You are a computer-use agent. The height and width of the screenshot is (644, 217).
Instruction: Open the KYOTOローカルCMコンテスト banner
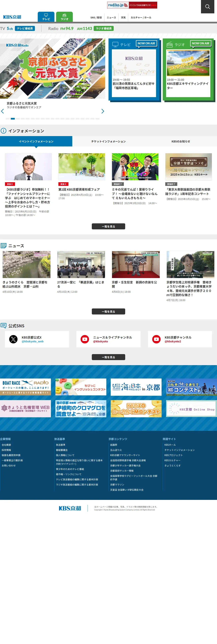coord(136,409)
